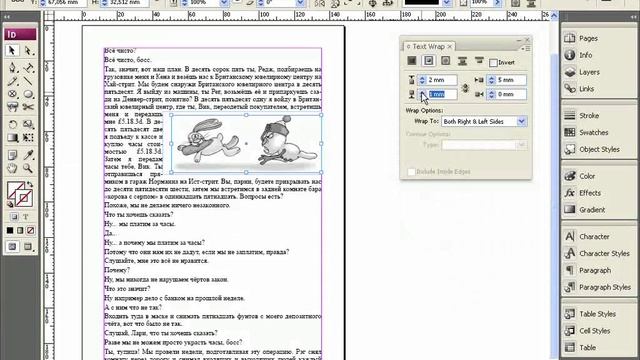Step the right offset 0 mm spinner

click(491, 94)
